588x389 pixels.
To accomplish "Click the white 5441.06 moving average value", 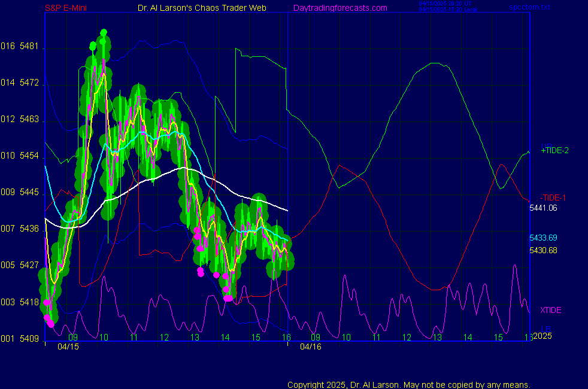I will click(543, 208).
